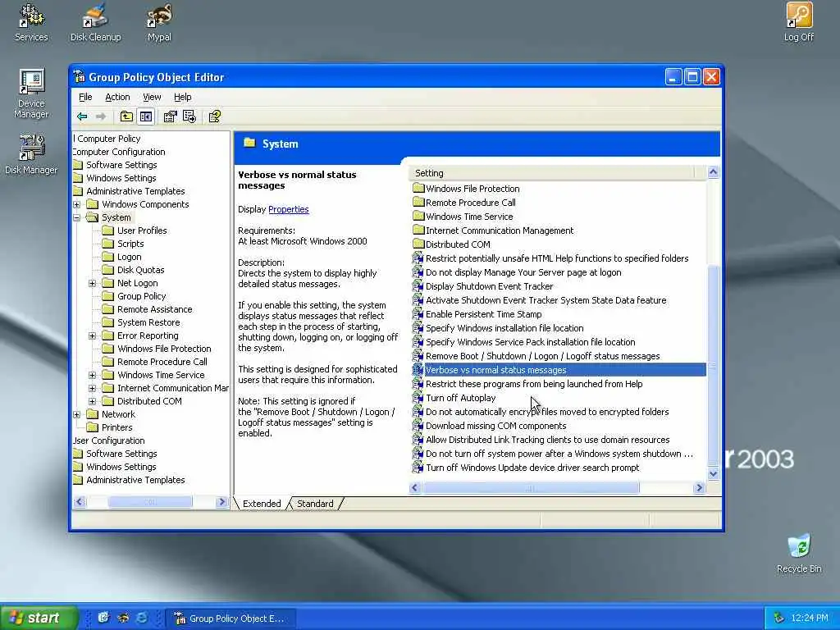Expand the Windows Time Service tree node
The image size is (840, 630).
click(x=92, y=375)
